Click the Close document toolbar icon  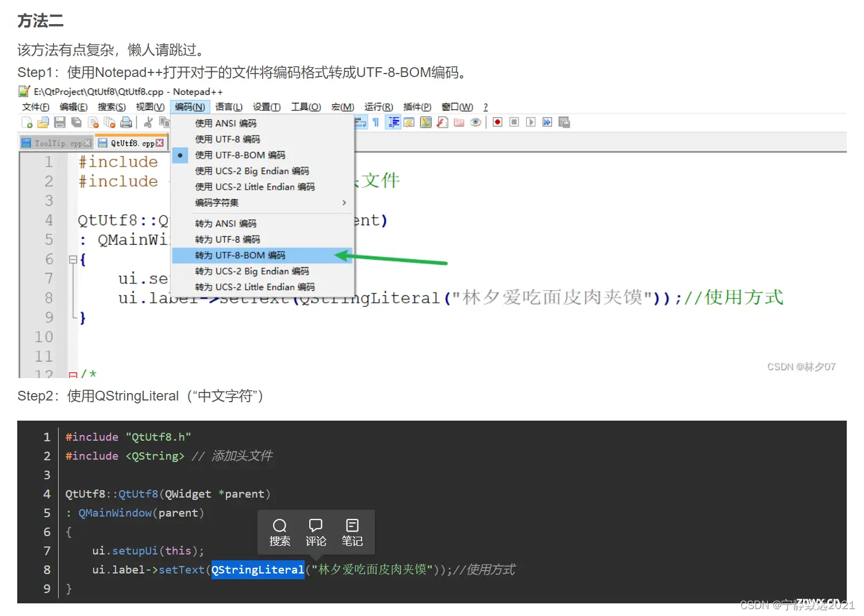[93, 122]
